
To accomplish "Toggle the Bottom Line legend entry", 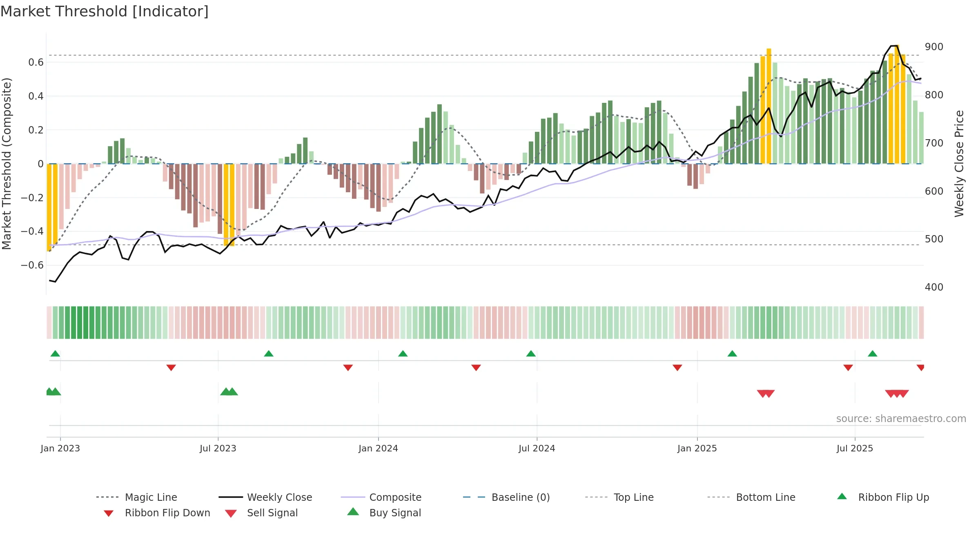I will click(751, 497).
